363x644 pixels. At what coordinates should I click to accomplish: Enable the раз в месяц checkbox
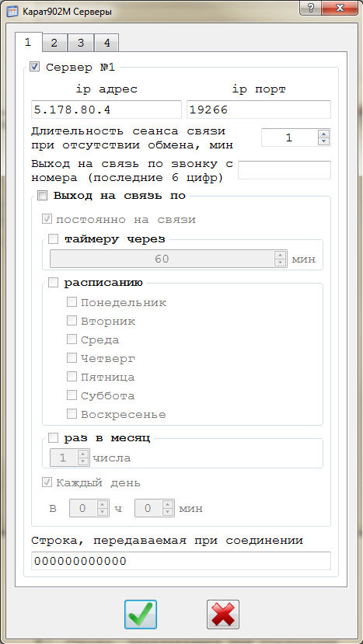click(x=54, y=438)
